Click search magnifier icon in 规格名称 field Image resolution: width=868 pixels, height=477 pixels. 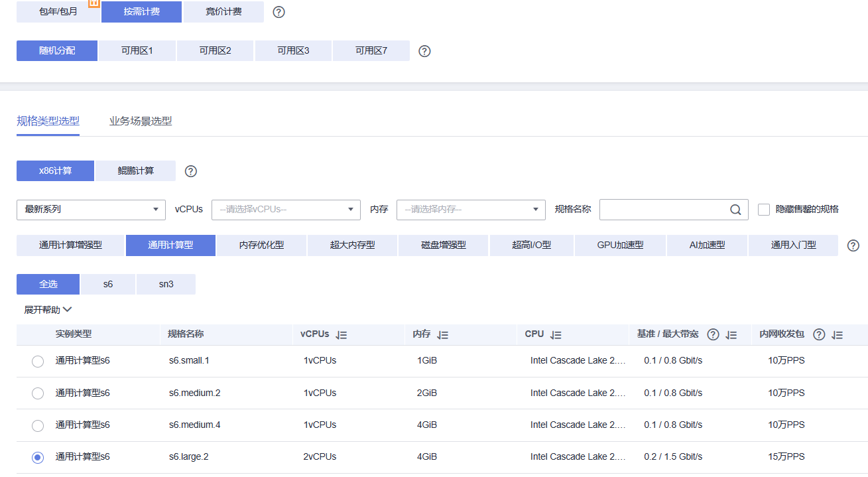click(x=735, y=210)
